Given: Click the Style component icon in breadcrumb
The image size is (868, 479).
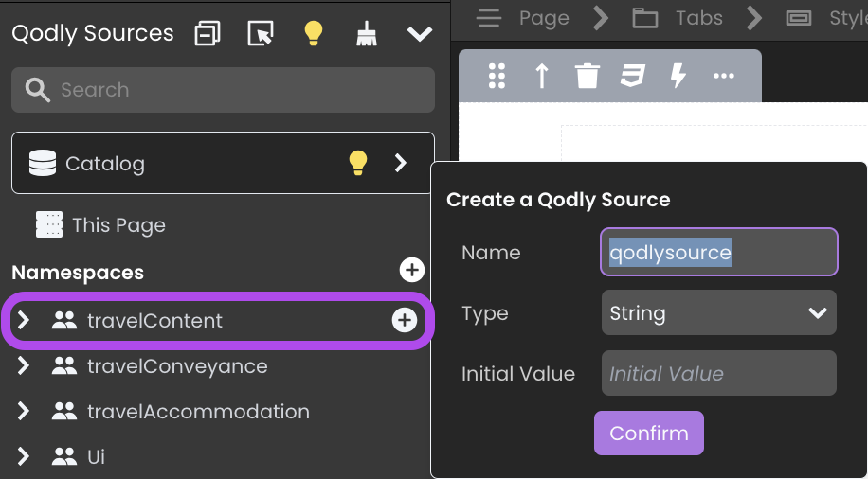Looking at the screenshot, I should [x=799, y=18].
